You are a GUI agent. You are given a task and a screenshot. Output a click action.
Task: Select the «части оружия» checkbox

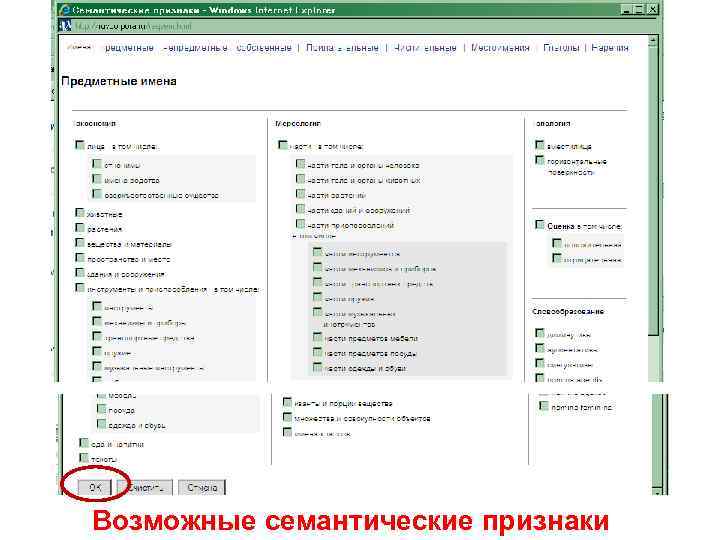(x=317, y=297)
